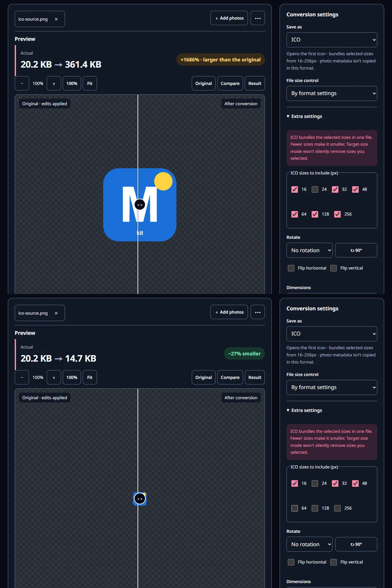Click Add photos in lower panel
Screen dimensions: 392x588
tap(229, 312)
